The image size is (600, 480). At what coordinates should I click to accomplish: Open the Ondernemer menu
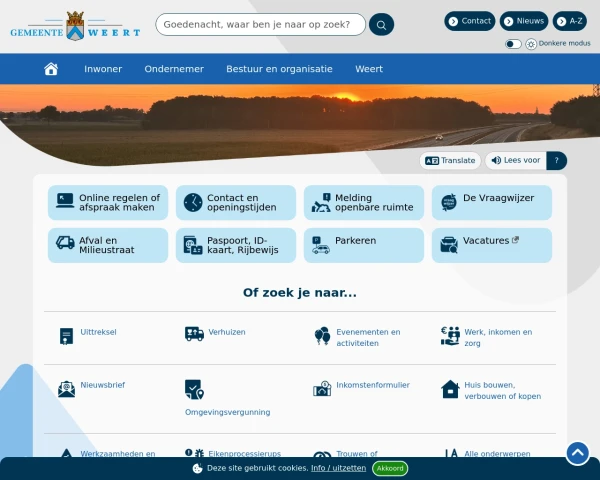click(x=174, y=69)
